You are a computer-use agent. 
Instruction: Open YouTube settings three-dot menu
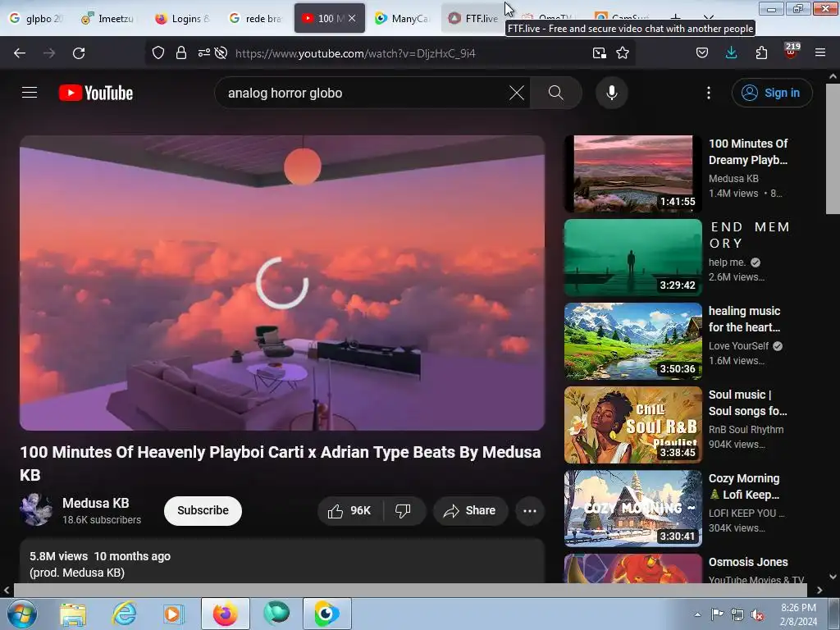click(x=709, y=93)
